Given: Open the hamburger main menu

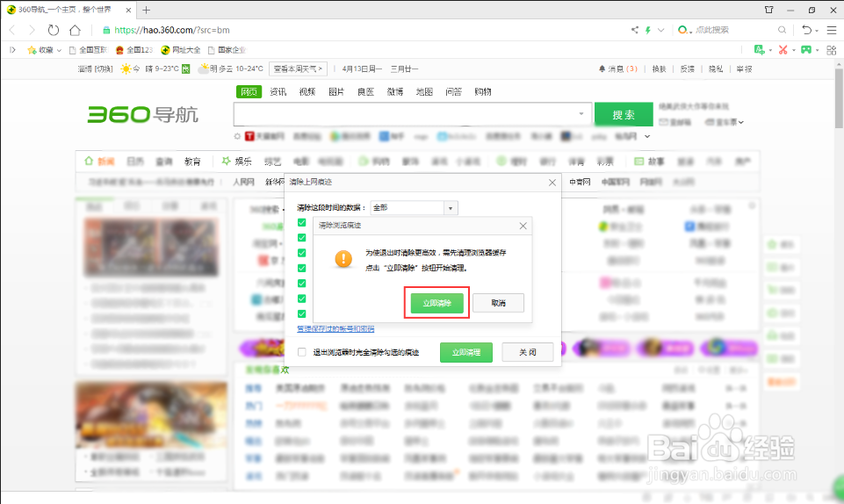Looking at the screenshot, I should point(832,30).
